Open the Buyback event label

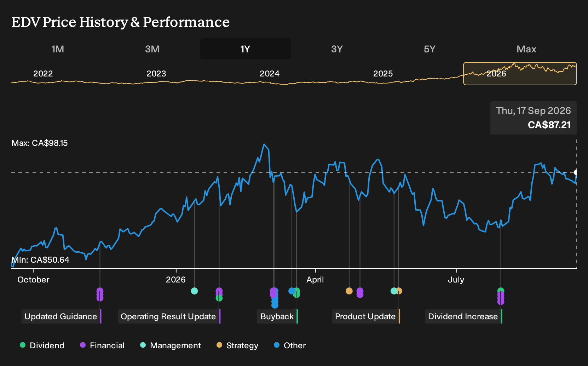[x=277, y=316]
